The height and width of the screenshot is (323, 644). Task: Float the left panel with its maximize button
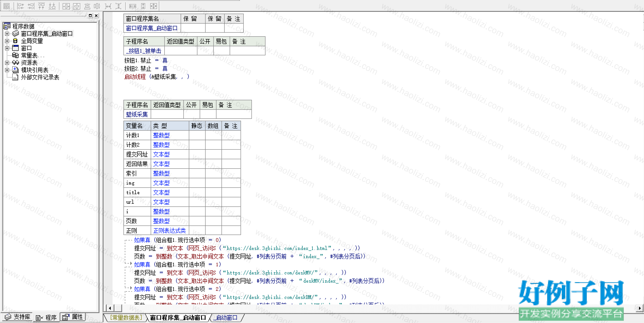[x=91, y=15]
